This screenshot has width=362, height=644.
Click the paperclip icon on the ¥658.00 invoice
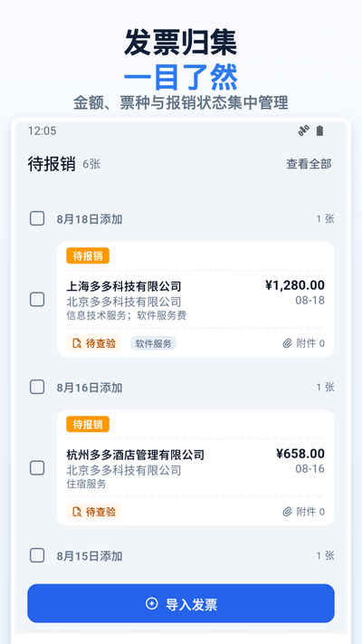pos(287,512)
